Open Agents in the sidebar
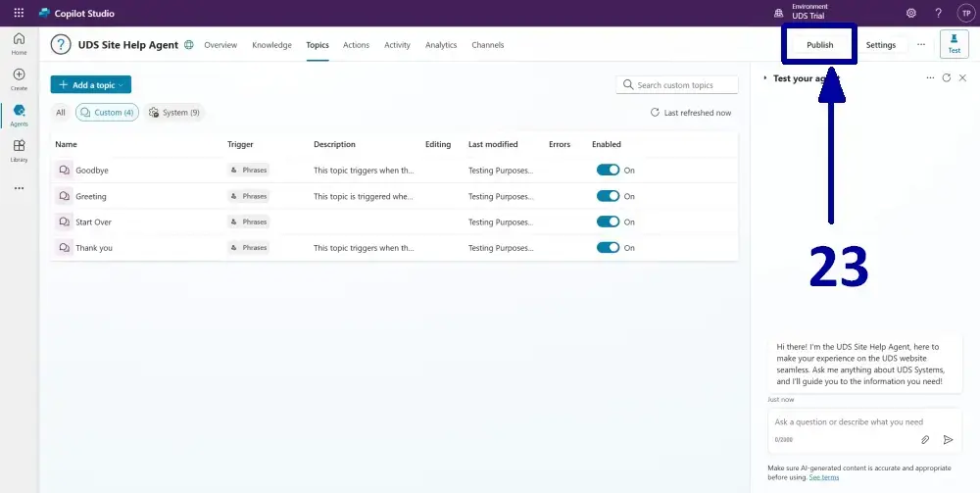 pyautogui.click(x=20, y=116)
